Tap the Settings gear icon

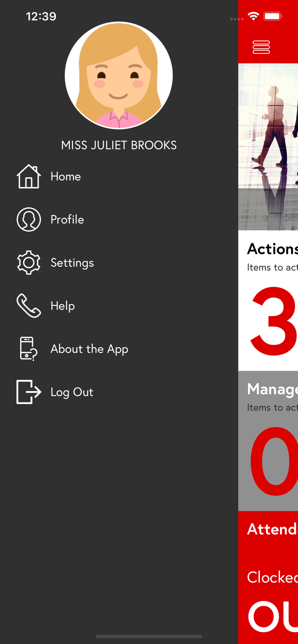(x=29, y=263)
